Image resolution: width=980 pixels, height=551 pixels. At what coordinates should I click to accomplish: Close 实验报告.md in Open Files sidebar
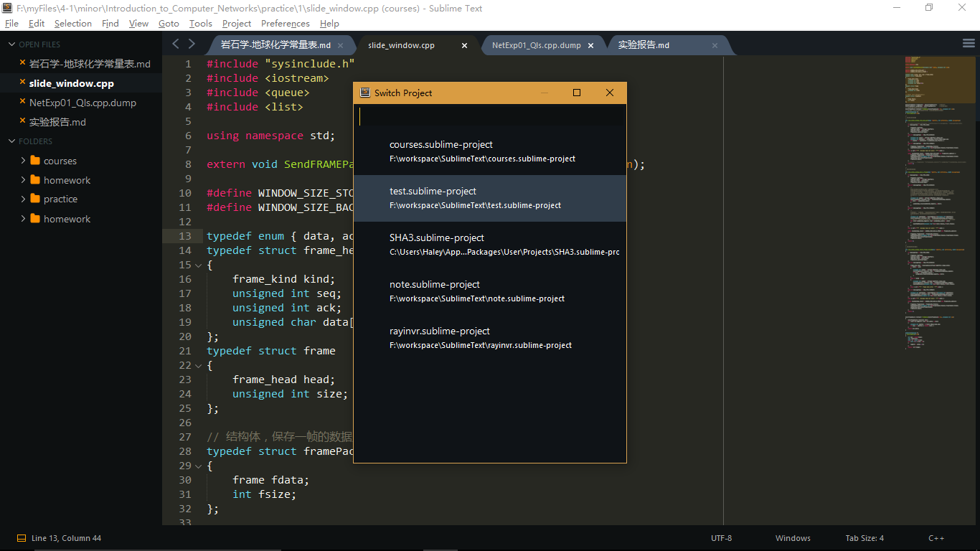point(22,121)
